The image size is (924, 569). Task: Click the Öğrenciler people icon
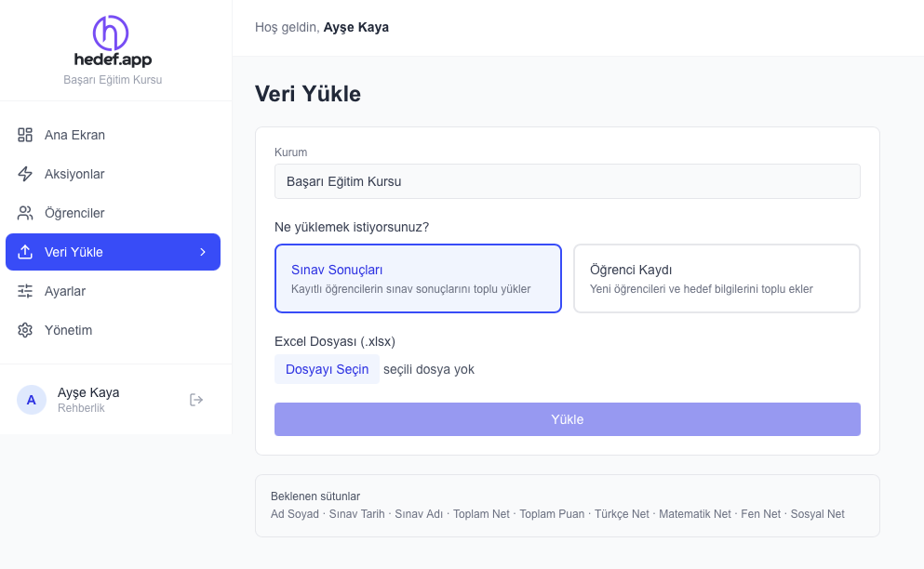tap(25, 213)
